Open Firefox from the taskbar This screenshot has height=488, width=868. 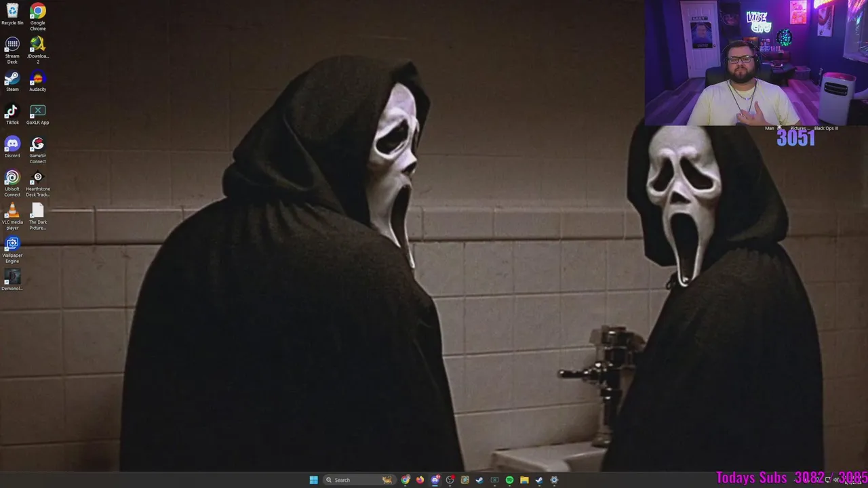(x=420, y=480)
